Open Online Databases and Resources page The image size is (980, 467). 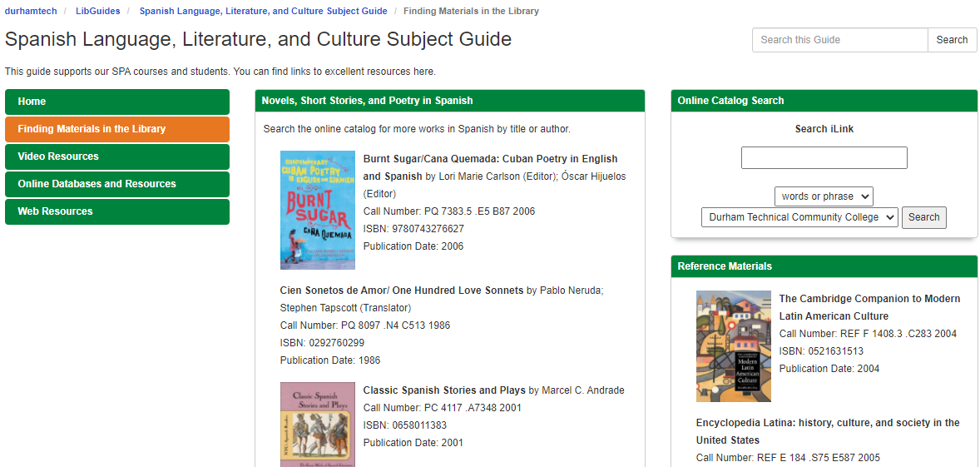pyautogui.click(x=116, y=184)
